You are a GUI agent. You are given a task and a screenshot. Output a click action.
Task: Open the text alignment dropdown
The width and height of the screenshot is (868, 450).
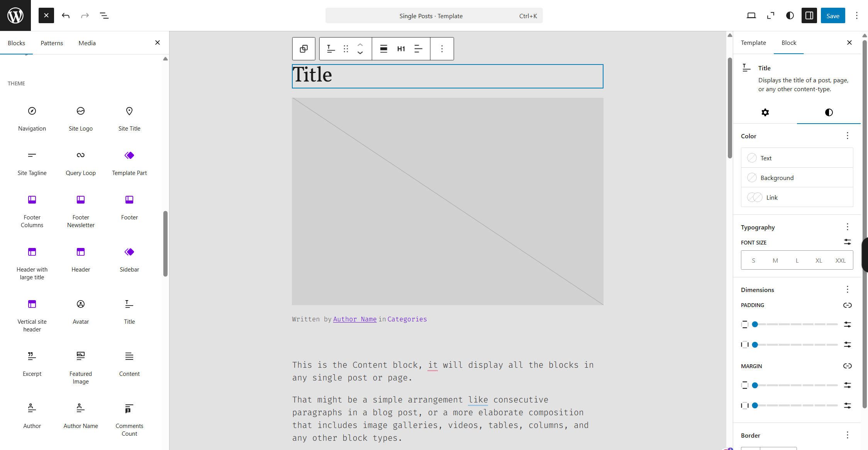[419, 49]
